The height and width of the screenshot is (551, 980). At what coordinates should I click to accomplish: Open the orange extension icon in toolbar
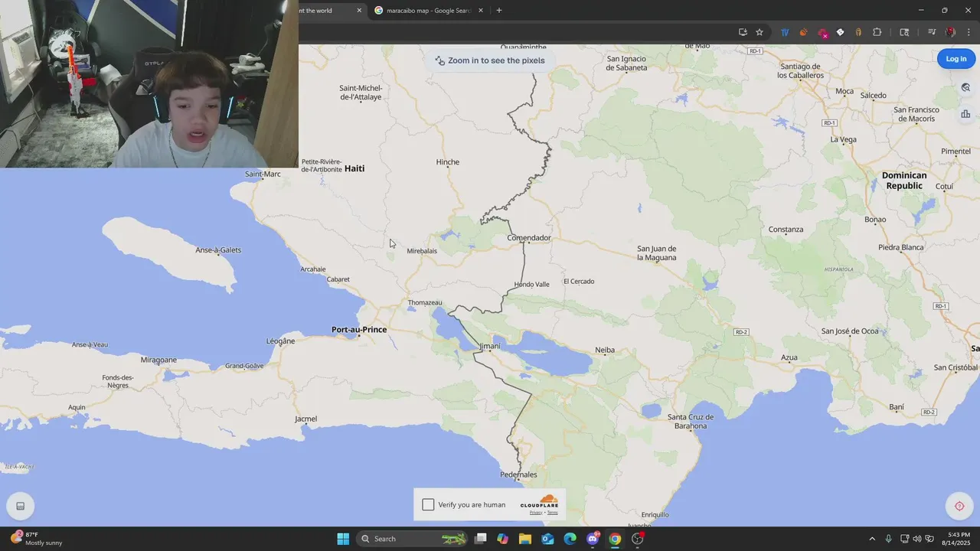(803, 32)
